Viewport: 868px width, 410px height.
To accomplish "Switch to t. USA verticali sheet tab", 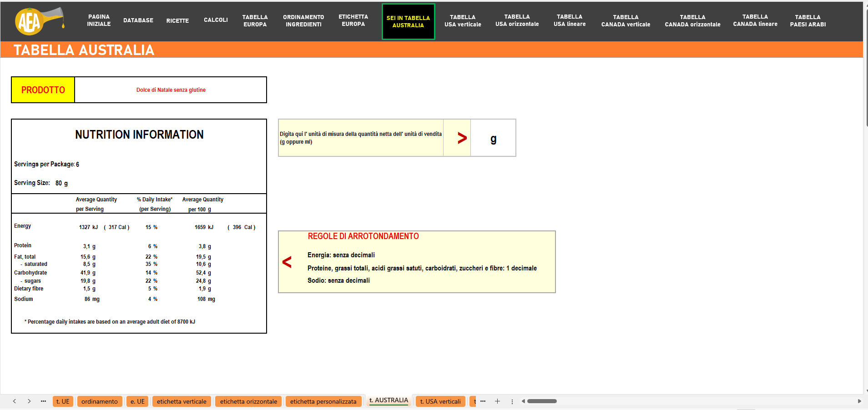I will tap(440, 401).
